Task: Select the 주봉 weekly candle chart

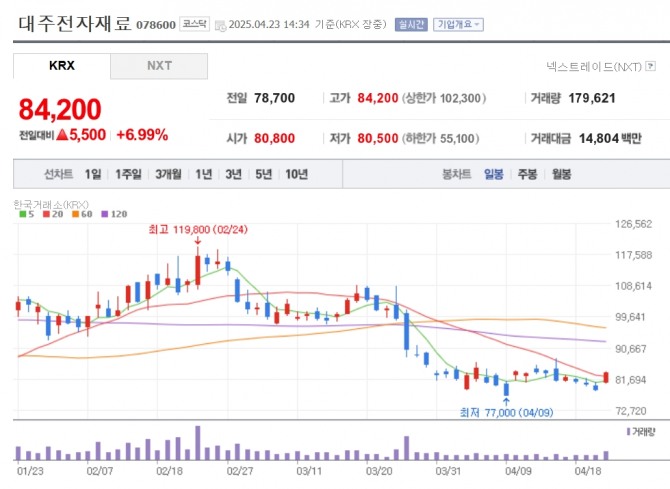Action: pos(527,174)
